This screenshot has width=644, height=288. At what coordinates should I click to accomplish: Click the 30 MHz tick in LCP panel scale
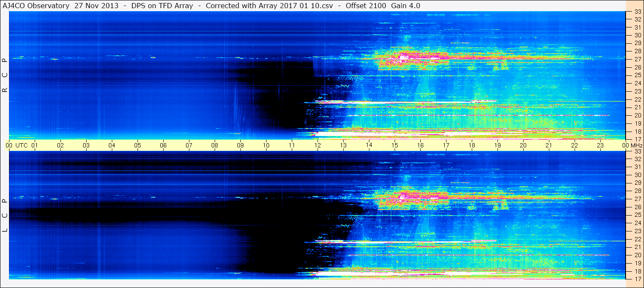click(637, 175)
